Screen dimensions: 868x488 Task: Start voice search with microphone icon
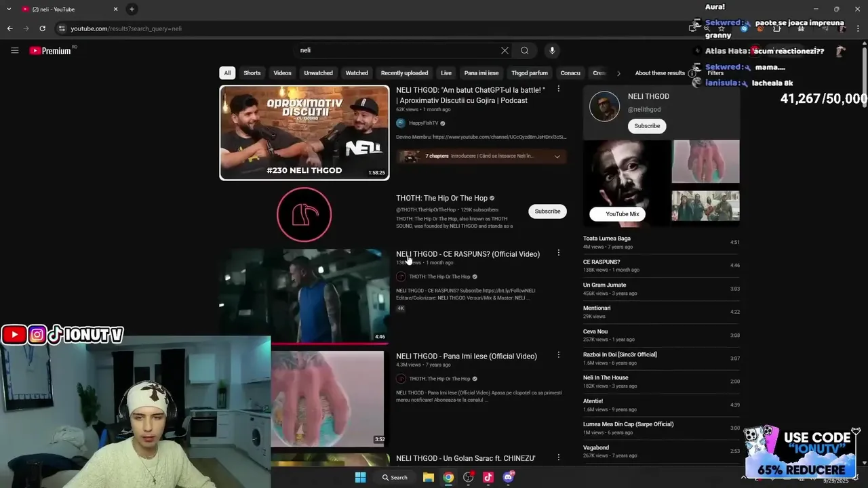click(x=552, y=50)
